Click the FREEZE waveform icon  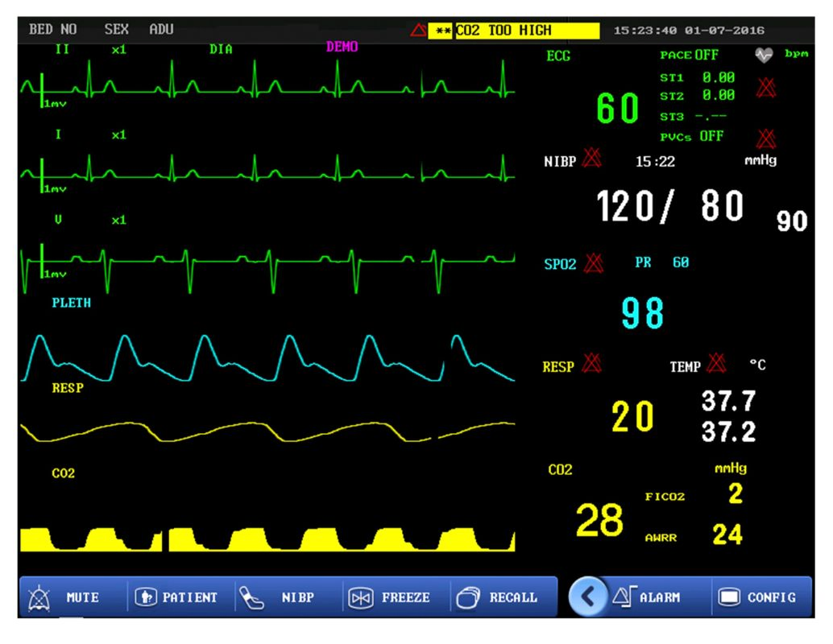point(361,598)
